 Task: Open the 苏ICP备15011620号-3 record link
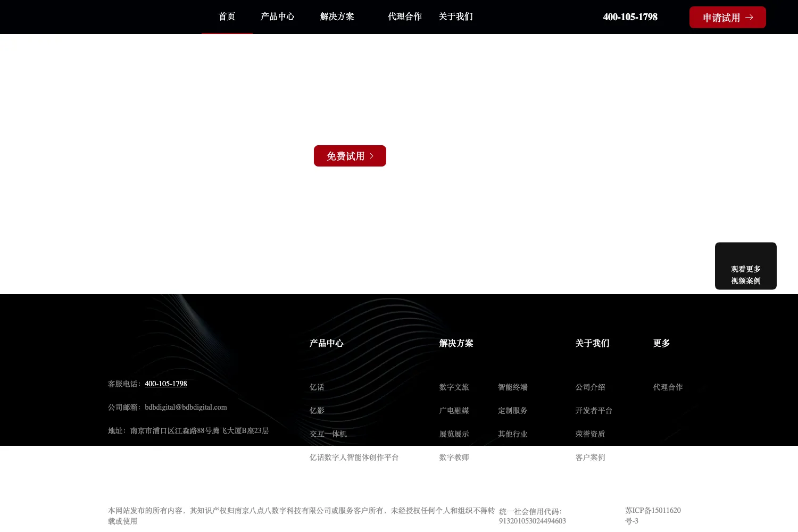click(x=653, y=516)
